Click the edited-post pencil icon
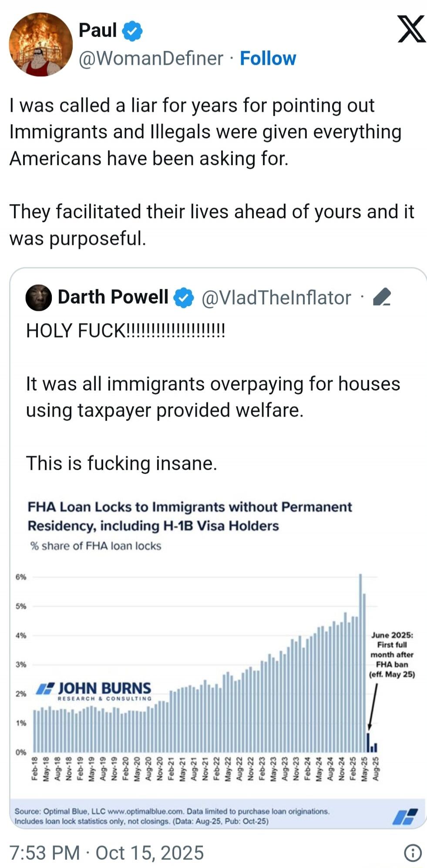Viewport: 427px width, 868px height. coord(382,298)
